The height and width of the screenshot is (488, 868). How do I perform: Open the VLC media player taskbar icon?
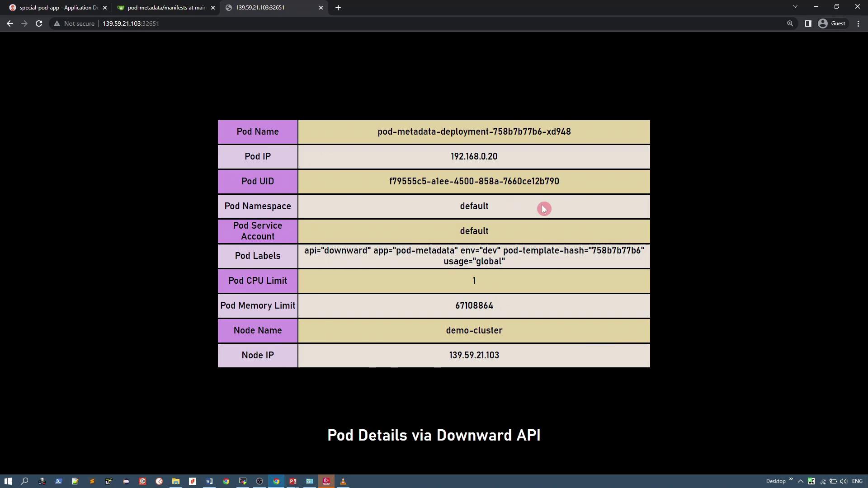[x=343, y=481]
